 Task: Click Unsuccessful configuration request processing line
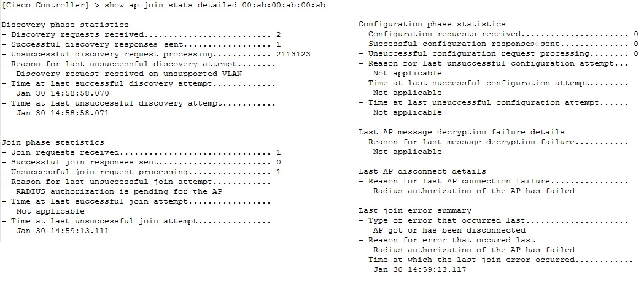499,54
